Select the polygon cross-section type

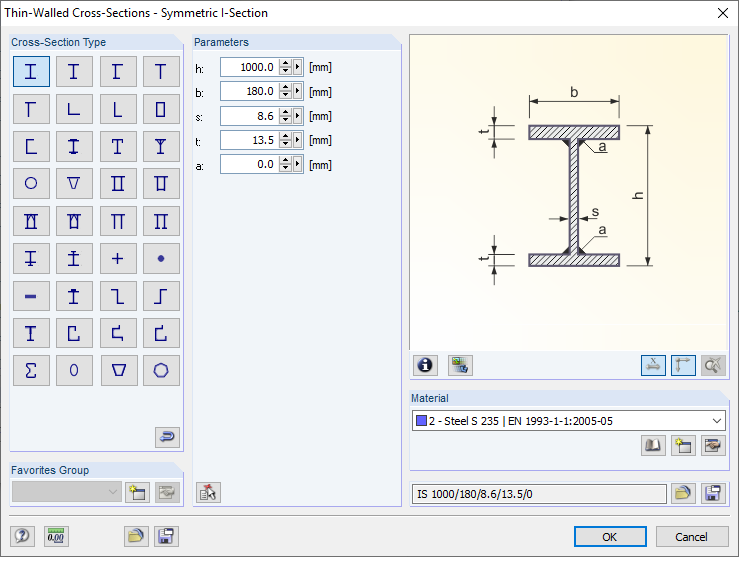[161, 370]
